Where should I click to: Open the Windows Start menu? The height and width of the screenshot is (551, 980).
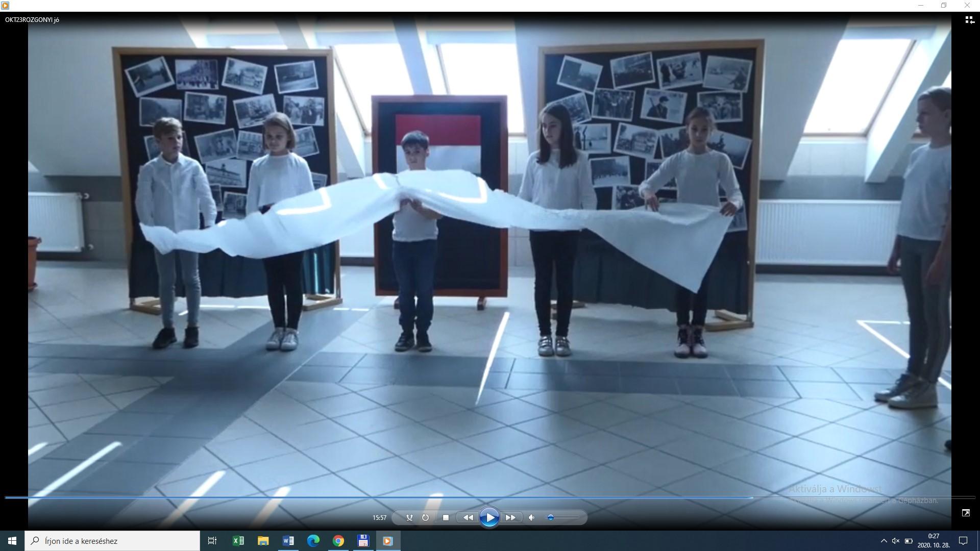click(12, 541)
